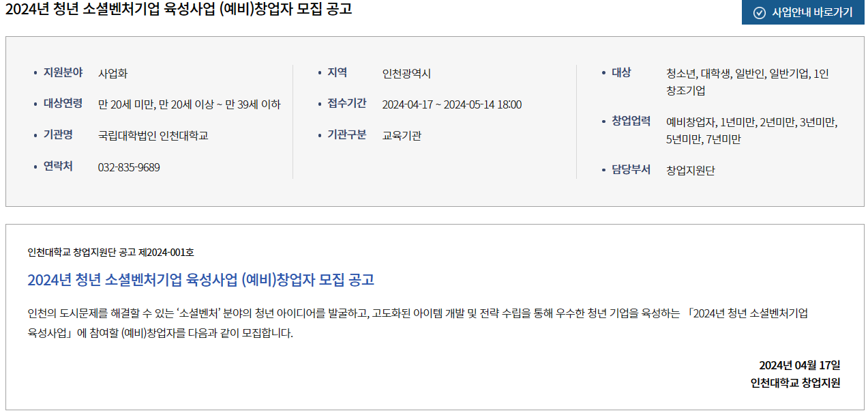Click the announcement body paragraph text

[x=417, y=324]
